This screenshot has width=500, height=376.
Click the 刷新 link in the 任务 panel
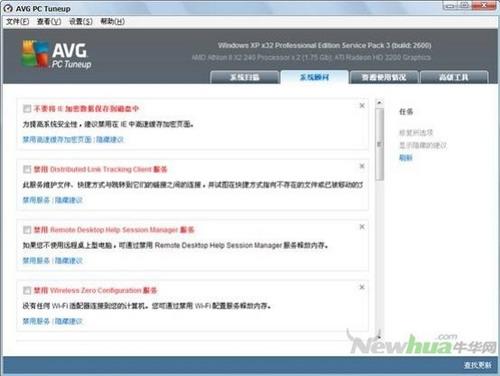406,158
